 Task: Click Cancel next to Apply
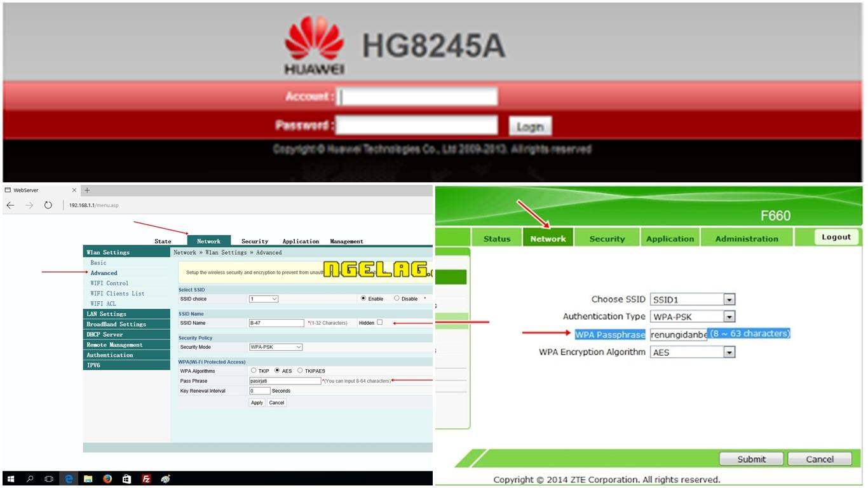click(x=276, y=403)
